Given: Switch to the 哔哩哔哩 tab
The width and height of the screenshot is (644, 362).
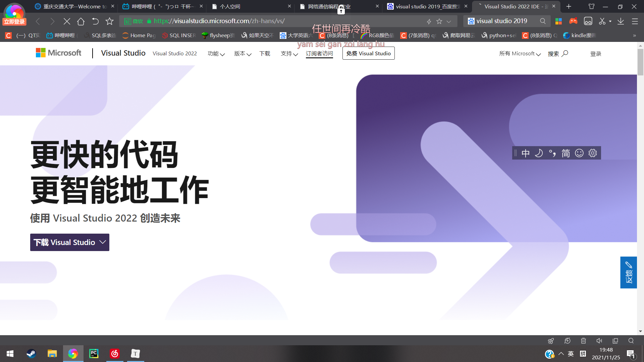Looking at the screenshot, I should [162, 6].
